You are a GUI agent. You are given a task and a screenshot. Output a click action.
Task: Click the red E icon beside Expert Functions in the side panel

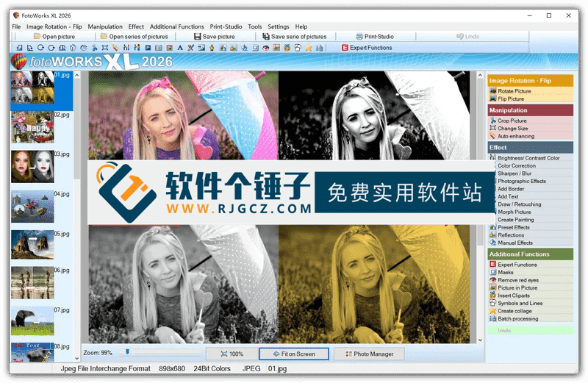pos(492,265)
